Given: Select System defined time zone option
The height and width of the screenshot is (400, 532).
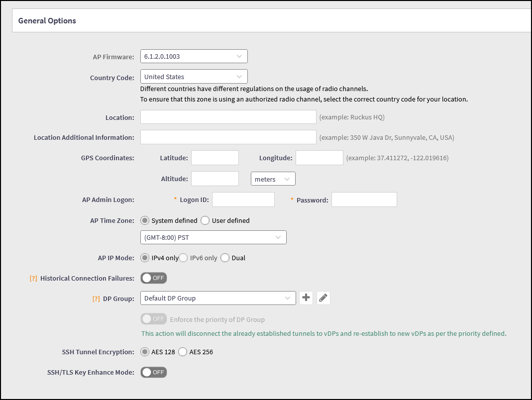Looking at the screenshot, I should [x=145, y=220].
